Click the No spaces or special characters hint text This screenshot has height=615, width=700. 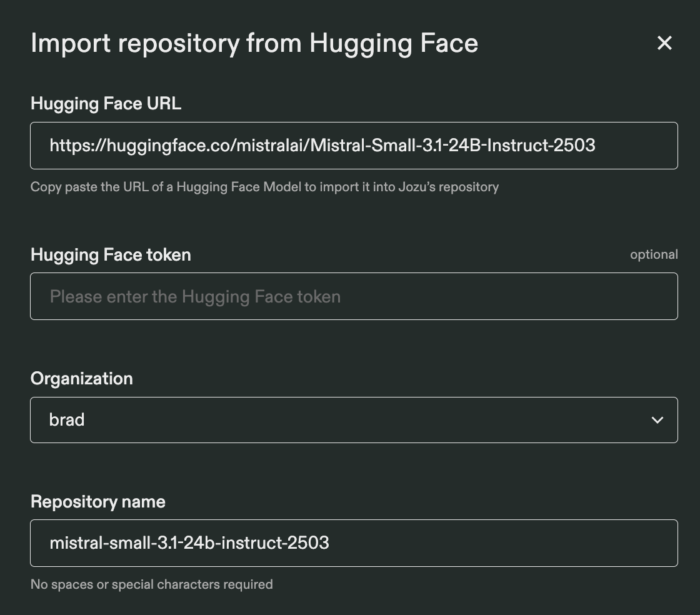point(152,584)
